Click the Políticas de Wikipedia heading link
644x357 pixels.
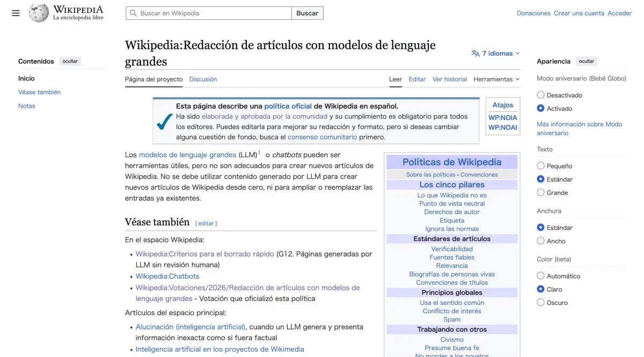pyautogui.click(x=452, y=162)
